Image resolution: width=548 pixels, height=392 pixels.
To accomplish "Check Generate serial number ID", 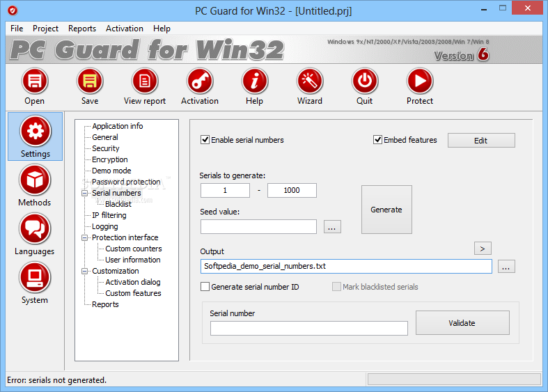I will click(x=205, y=287).
